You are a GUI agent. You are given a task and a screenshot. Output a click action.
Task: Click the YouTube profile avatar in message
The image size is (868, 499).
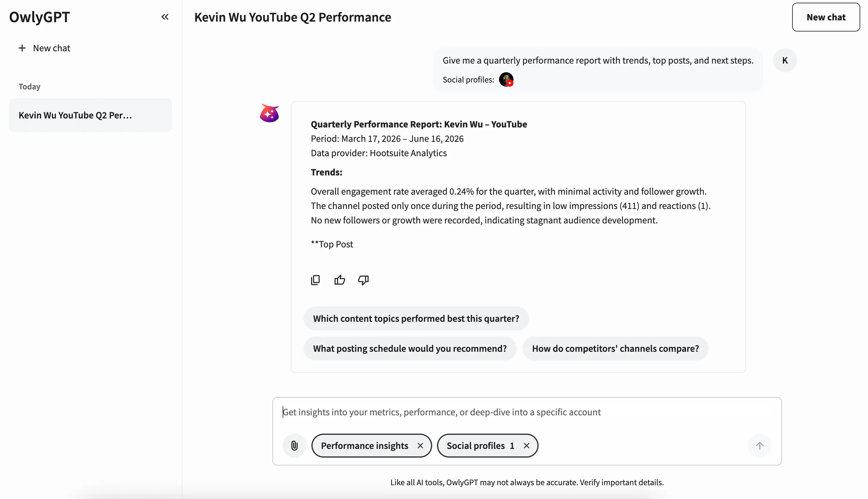point(506,79)
